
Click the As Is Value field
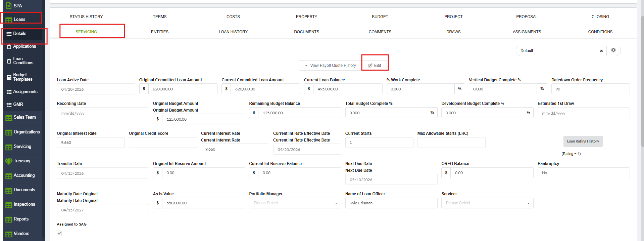click(203, 203)
